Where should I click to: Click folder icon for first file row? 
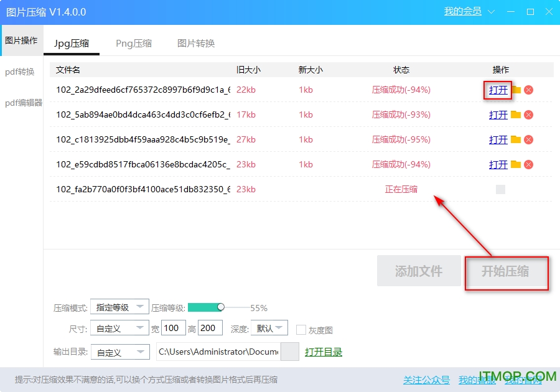pos(516,90)
